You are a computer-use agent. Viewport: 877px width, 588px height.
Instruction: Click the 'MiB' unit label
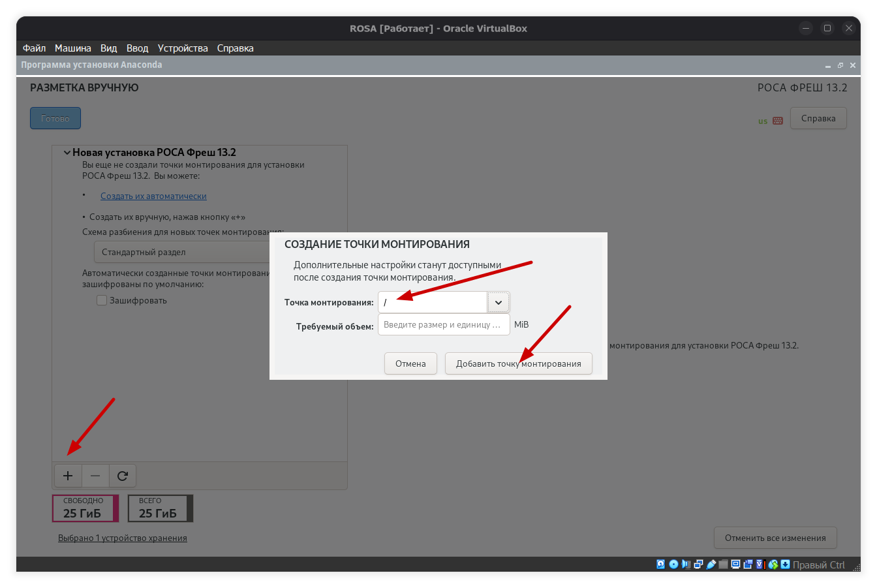(521, 324)
